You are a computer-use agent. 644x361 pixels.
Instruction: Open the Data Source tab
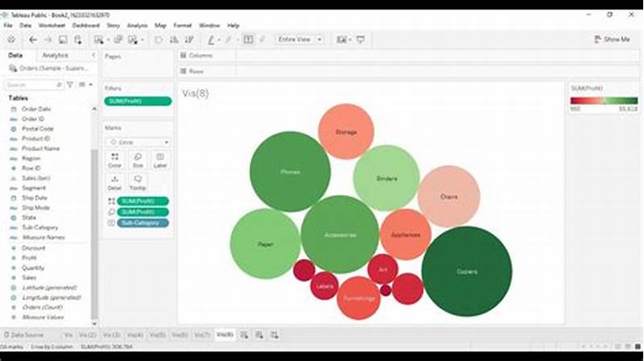[23, 335]
